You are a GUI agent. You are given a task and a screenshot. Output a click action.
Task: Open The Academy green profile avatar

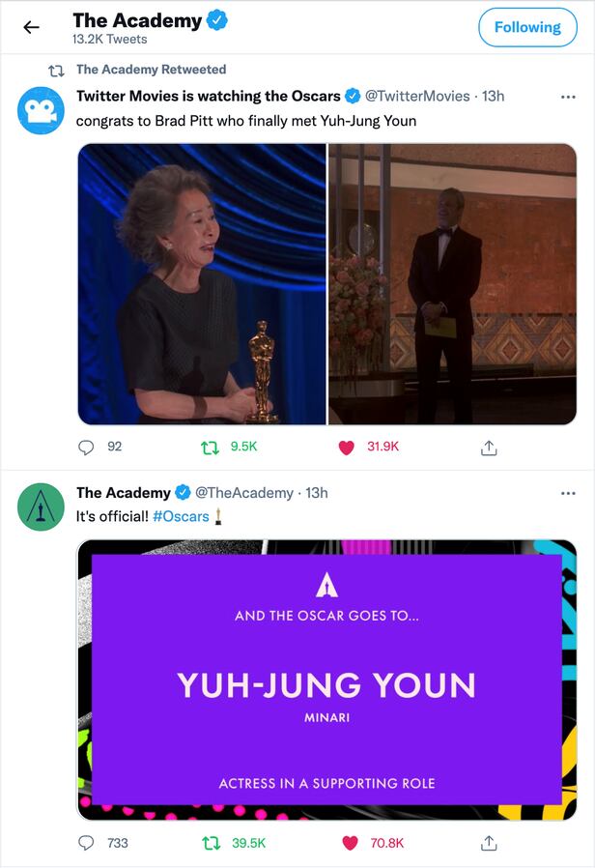click(x=41, y=506)
